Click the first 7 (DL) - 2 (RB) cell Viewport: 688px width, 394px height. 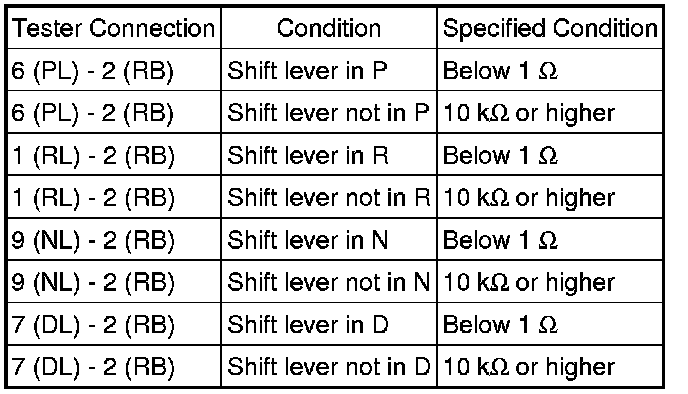point(114,324)
